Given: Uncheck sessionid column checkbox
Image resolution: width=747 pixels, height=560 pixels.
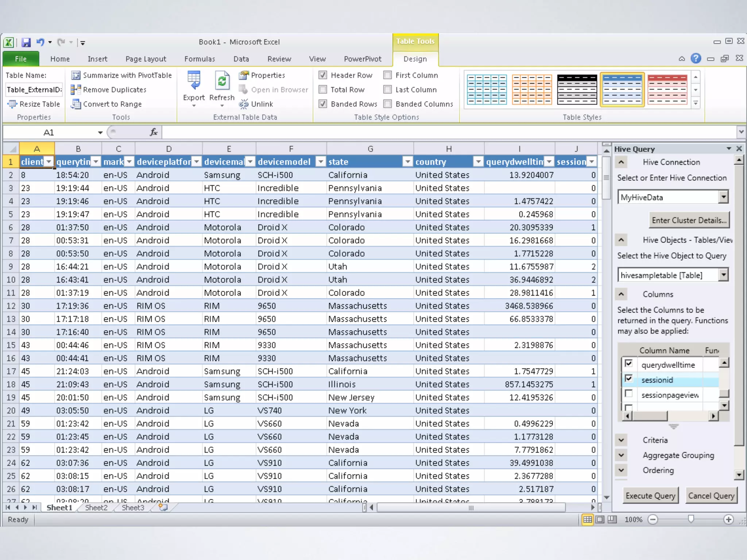Looking at the screenshot, I should coord(628,378).
